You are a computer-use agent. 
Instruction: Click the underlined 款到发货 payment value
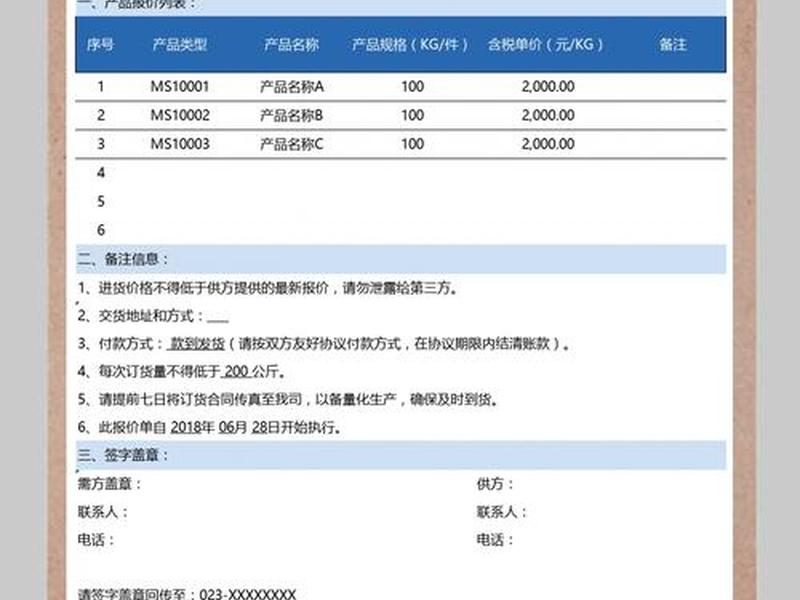pos(196,343)
